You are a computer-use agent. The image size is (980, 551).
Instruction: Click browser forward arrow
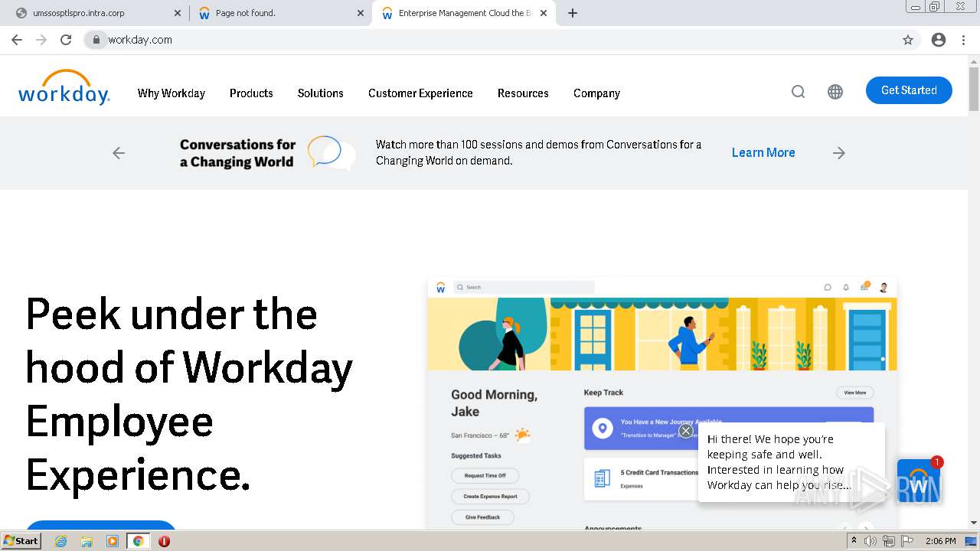pos(41,40)
